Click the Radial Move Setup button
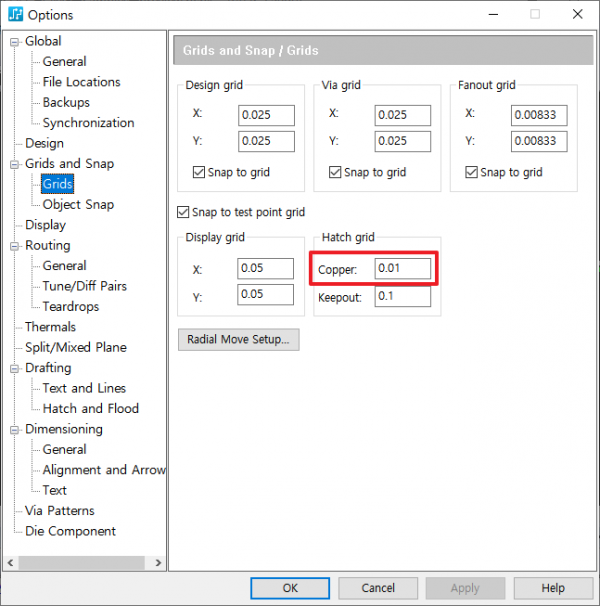This screenshot has height=606, width=600. (238, 340)
